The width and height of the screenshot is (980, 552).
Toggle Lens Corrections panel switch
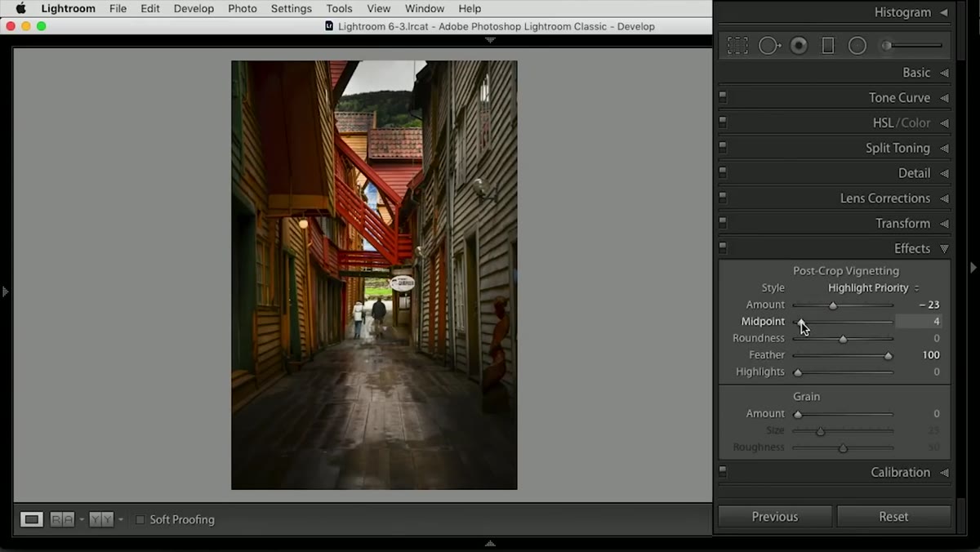(723, 198)
